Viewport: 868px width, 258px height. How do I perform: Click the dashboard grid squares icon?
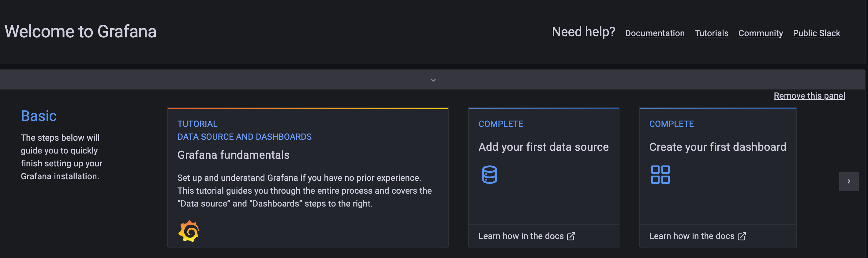660,175
